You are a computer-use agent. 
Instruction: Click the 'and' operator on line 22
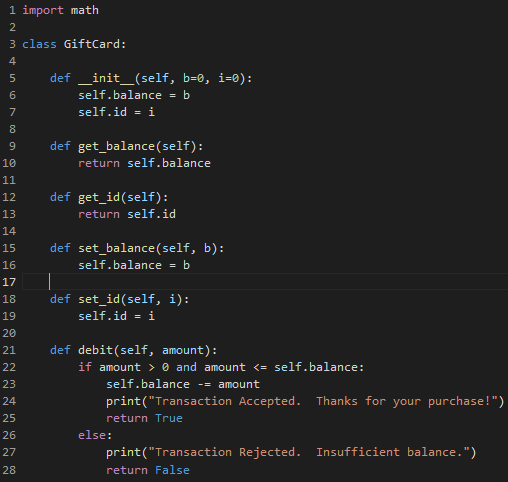pyautogui.click(x=186, y=367)
